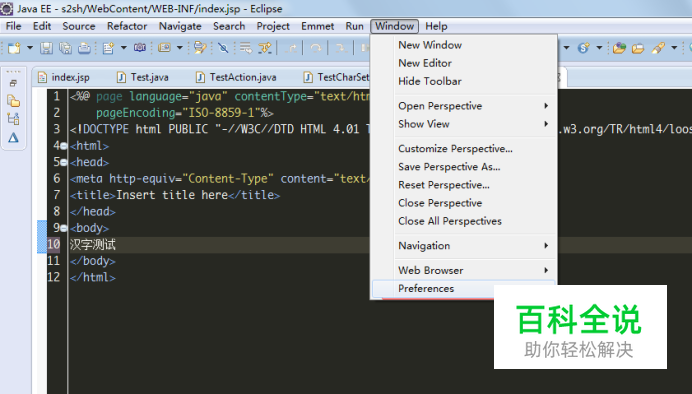Open the Run menu
The image size is (692, 394).
[354, 26]
